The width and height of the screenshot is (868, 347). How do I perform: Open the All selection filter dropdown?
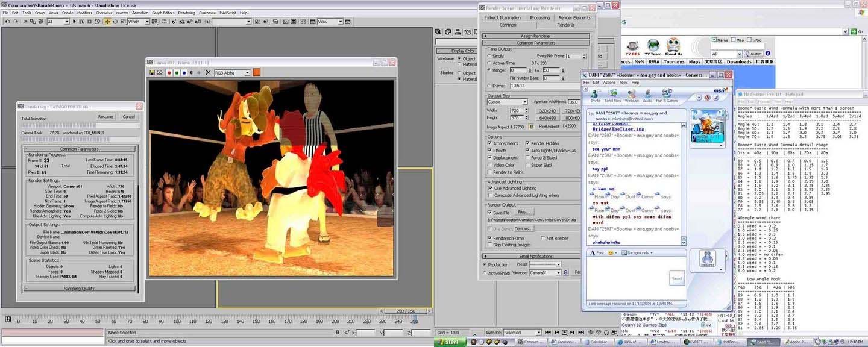tap(58, 22)
